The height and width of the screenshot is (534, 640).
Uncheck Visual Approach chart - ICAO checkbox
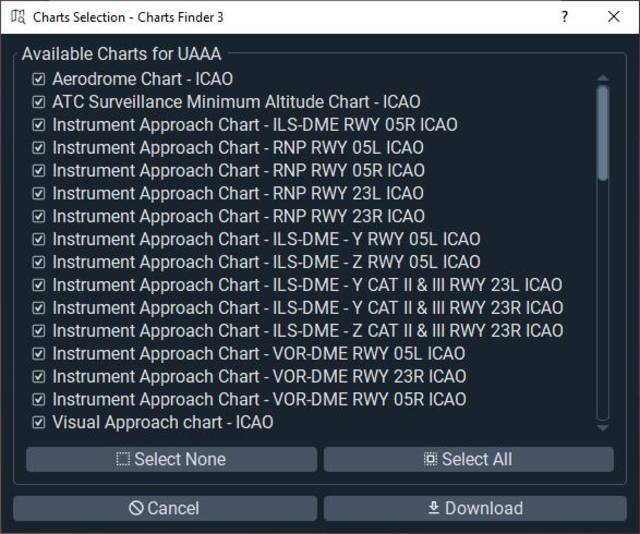[x=39, y=422]
